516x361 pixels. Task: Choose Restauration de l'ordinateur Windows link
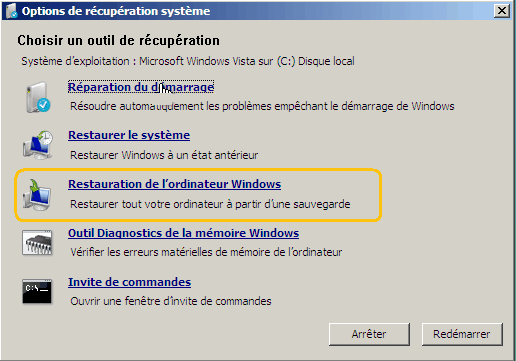[174, 184]
